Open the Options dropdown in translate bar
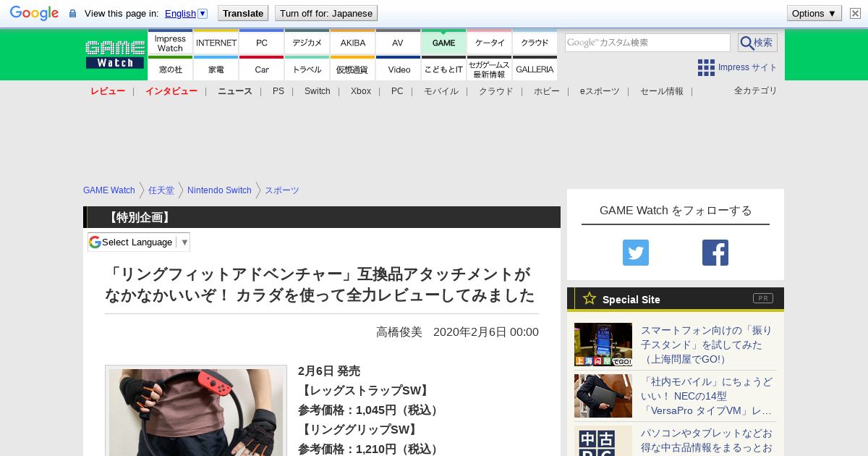The width and height of the screenshot is (868, 456). [814, 13]
